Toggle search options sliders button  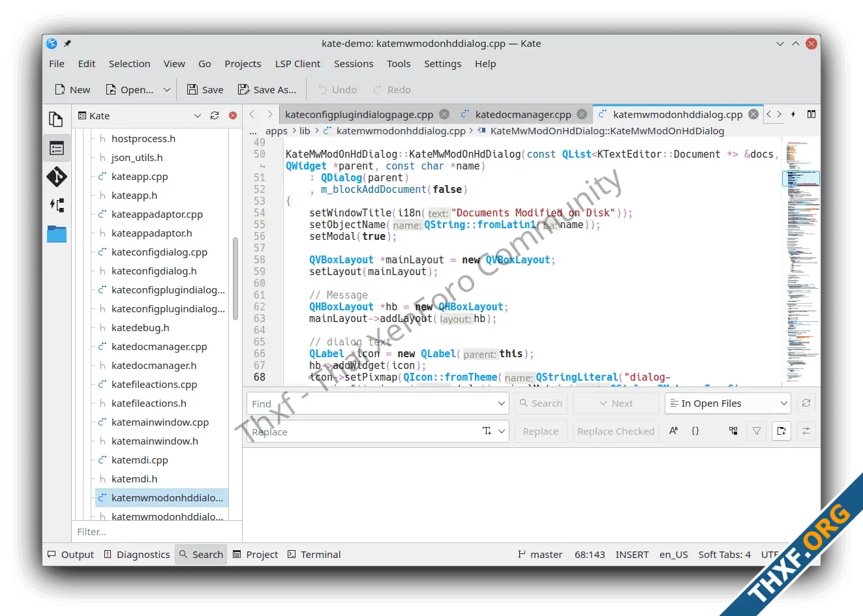(x=806, y=431)
